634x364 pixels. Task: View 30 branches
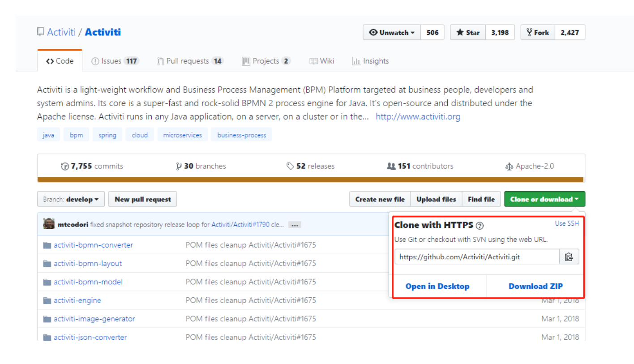point(201,166)
